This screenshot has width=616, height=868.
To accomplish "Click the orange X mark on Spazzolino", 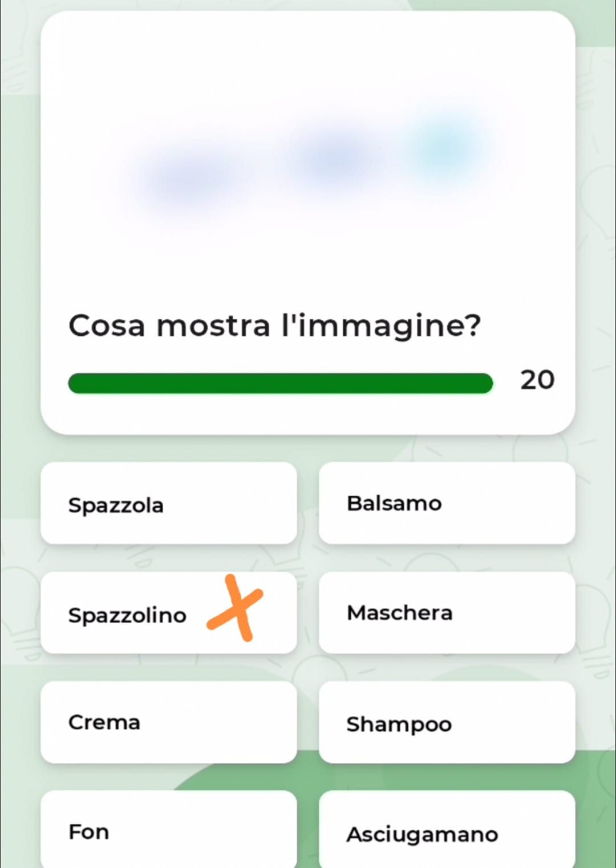I will coord(236,609).
